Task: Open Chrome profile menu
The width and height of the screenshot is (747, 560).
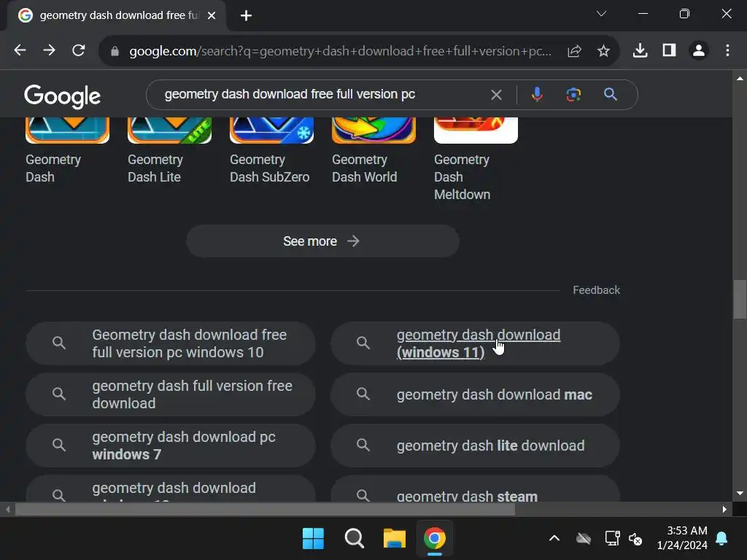Action: [x=698, y=50]
